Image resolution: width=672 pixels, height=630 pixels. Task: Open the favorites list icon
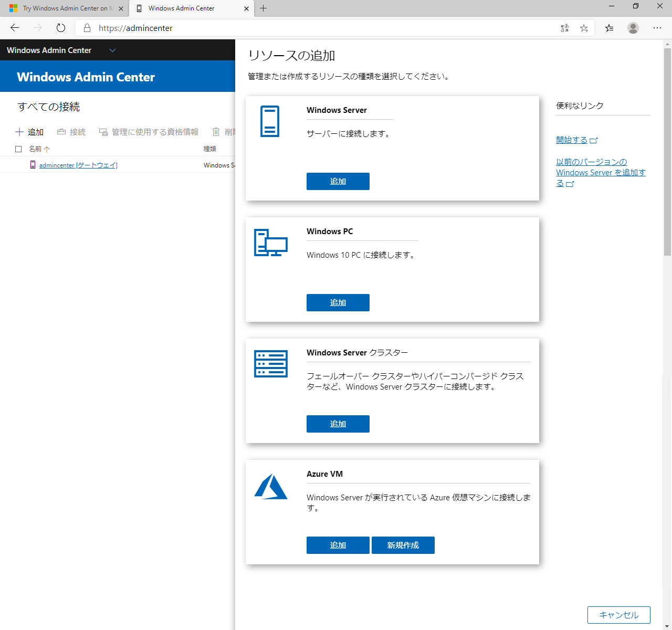coord(609,28)
